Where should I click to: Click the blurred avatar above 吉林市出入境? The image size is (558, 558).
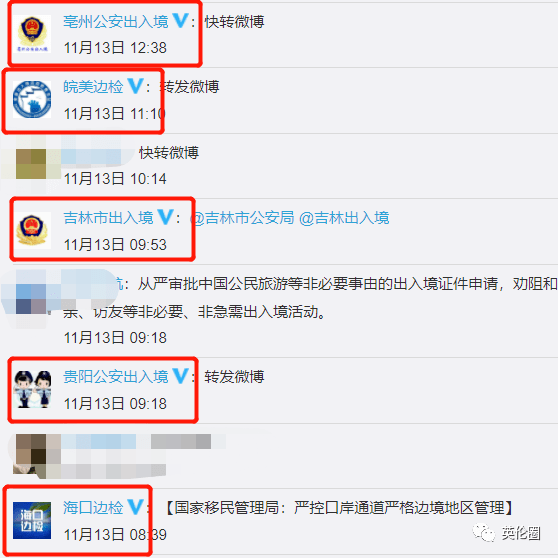click(x=31, y=164)
